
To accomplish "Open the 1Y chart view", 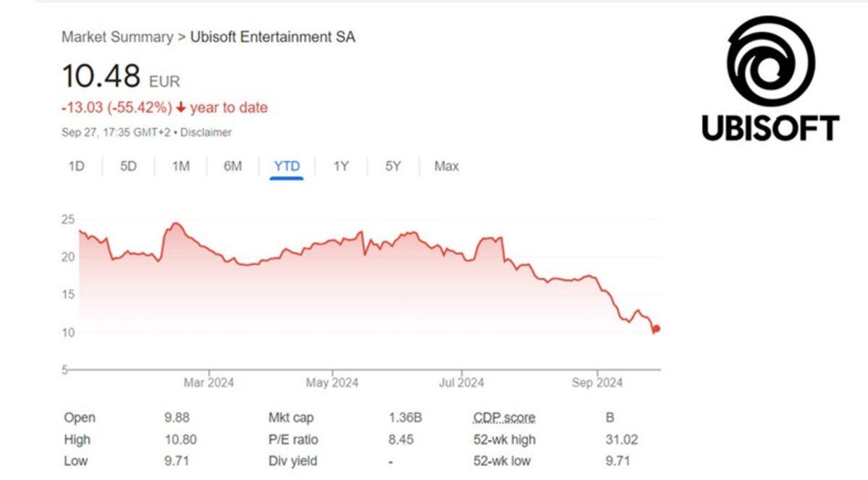I will [x=340, y=166].
